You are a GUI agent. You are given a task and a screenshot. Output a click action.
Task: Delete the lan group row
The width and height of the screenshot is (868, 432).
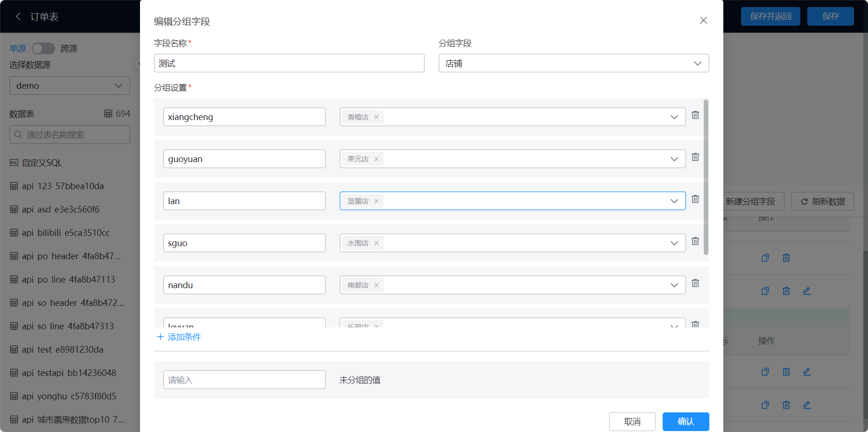tap(695, 199)
